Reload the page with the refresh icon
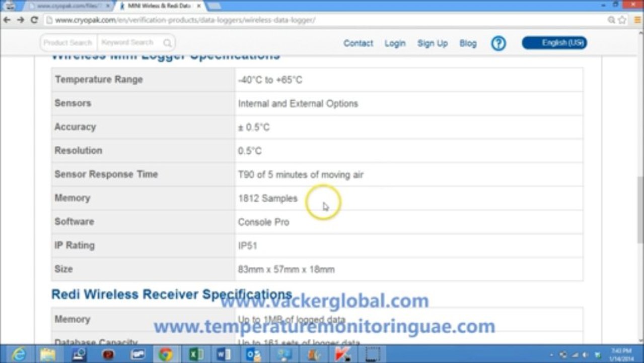The height and width of the screenshot is (363, 644). click(34, 20)
